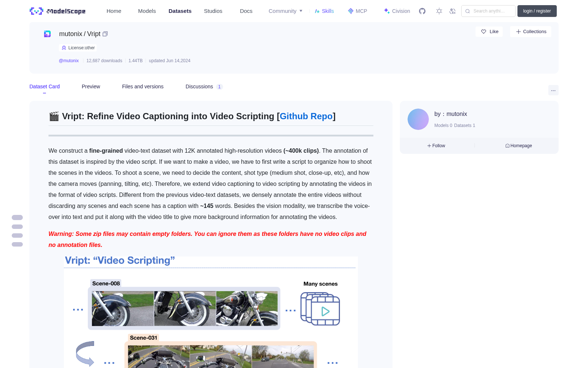Click the clapperboard emoji in heading

click(x=54, y=116)
